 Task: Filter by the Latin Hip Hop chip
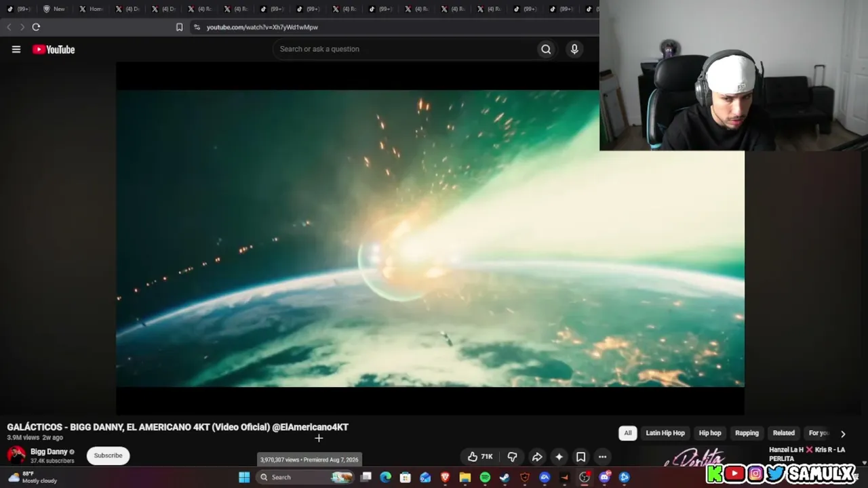point(665,433)
